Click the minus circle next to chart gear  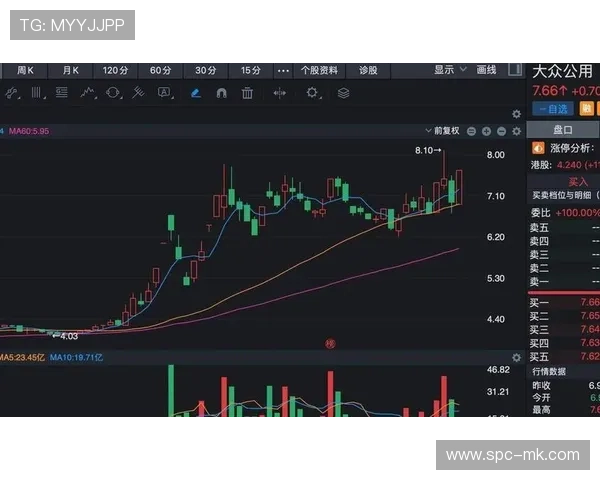point(501,131)
